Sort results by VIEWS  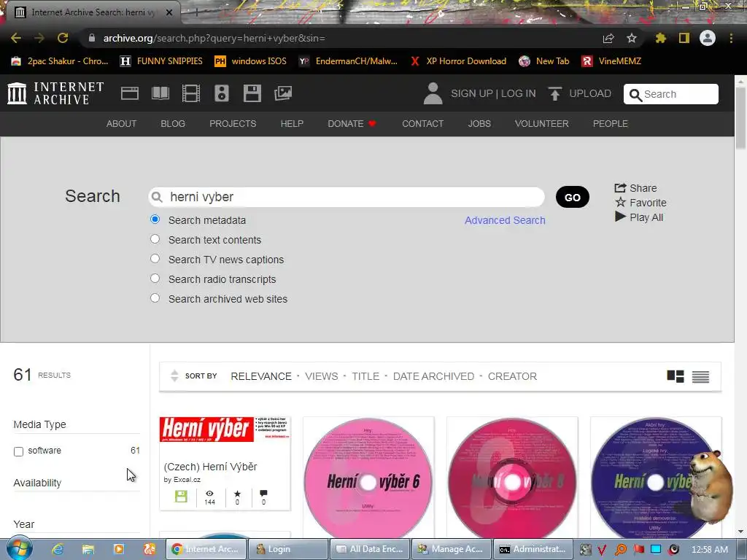point(321,376)
